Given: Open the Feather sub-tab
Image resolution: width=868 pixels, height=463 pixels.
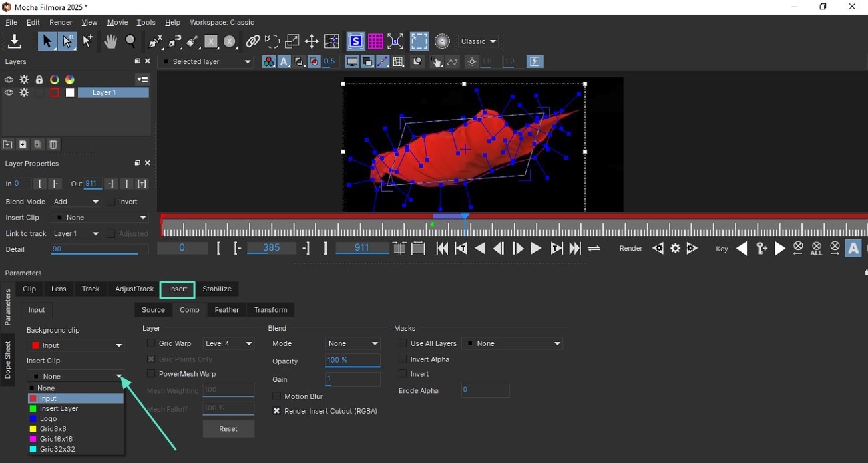Looking at the screenshot, I should [x=227, y=310].
